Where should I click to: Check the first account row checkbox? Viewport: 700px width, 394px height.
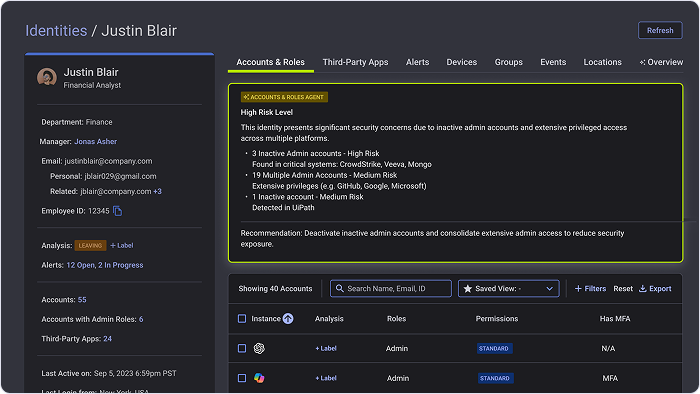(242, 348)
